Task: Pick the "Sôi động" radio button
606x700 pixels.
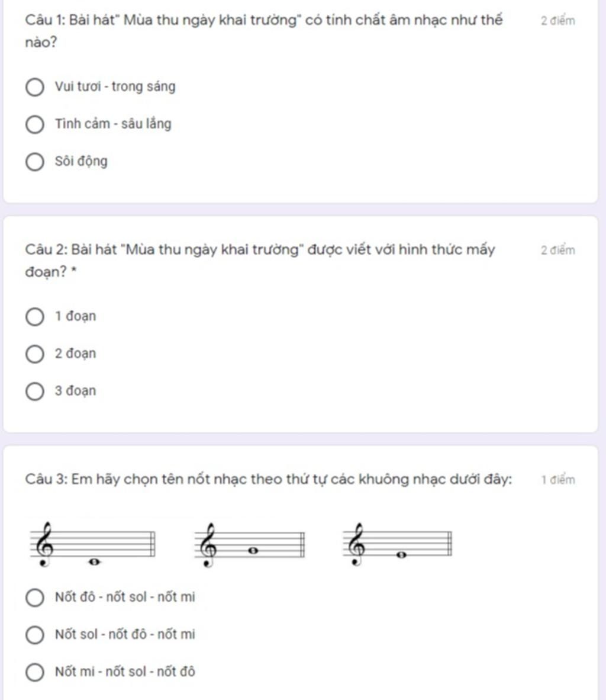Action: 35,162
